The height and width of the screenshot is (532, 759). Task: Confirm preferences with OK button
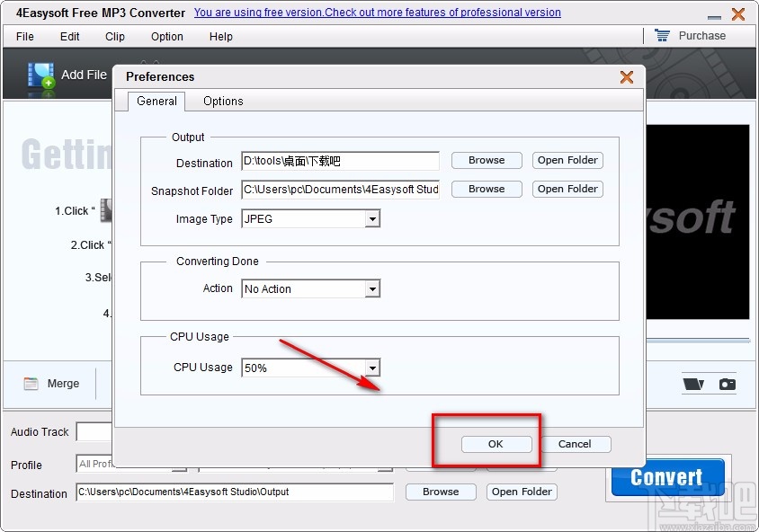click(496, 444)
